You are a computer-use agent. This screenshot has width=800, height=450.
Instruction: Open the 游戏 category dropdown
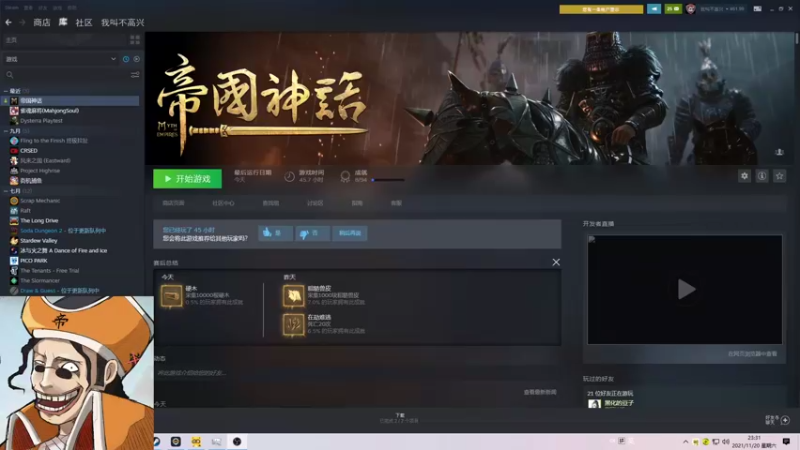(x=61, y=59)
